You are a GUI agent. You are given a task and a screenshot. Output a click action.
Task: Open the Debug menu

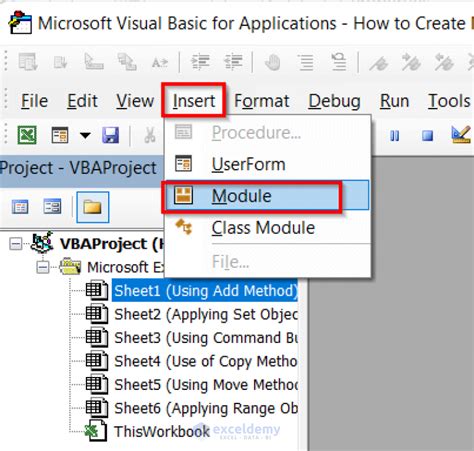[x=334, y=101]
